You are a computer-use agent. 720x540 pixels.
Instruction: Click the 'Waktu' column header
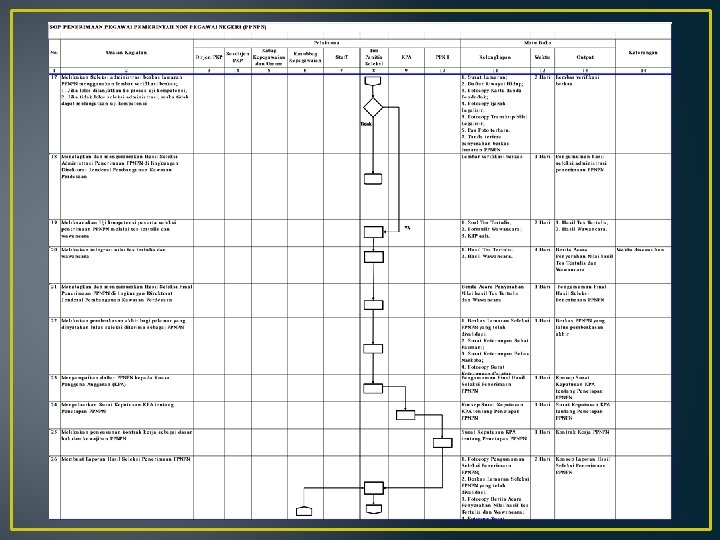click(x=542, y=57)
